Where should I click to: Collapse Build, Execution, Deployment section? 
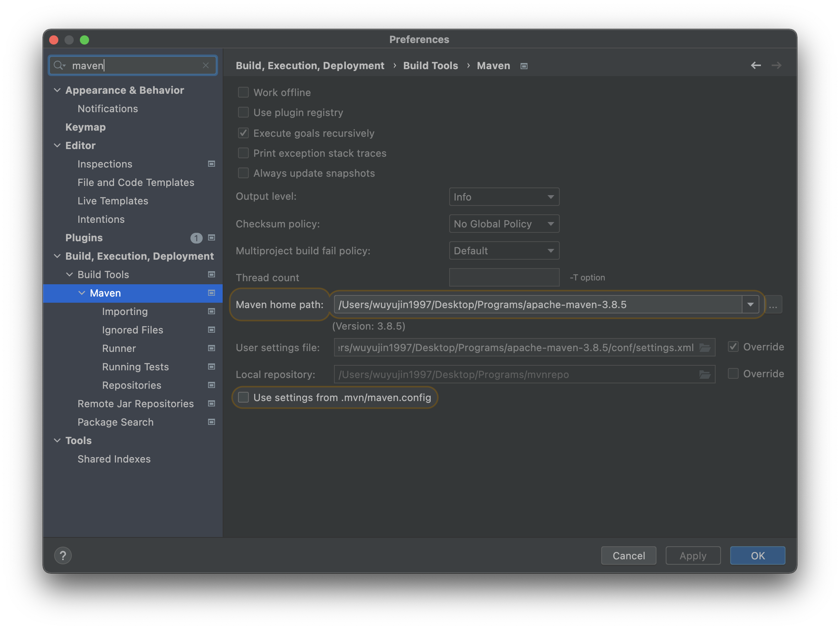tap(57, 256)
